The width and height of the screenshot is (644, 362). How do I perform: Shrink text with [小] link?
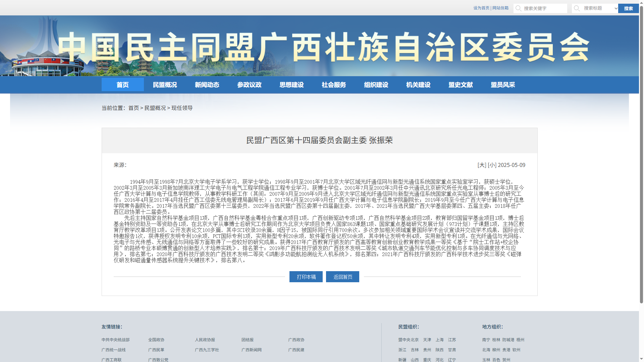pos(492,165)
